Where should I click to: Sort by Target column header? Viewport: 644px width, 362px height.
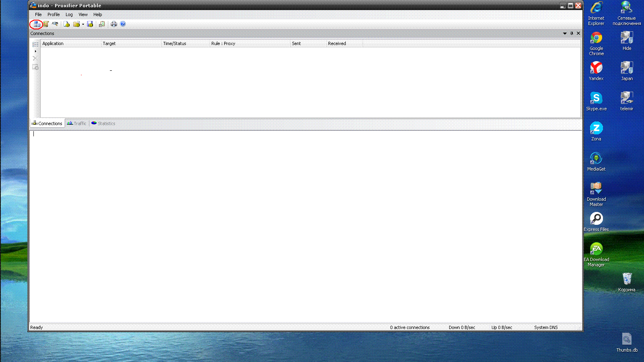(x=131, y=43)
